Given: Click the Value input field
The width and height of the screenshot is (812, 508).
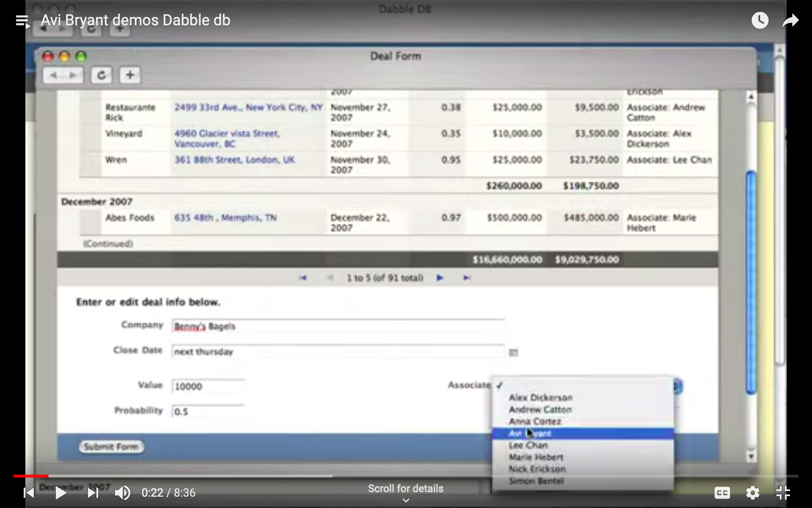Looking at the screenshot, I should (208, 386).
